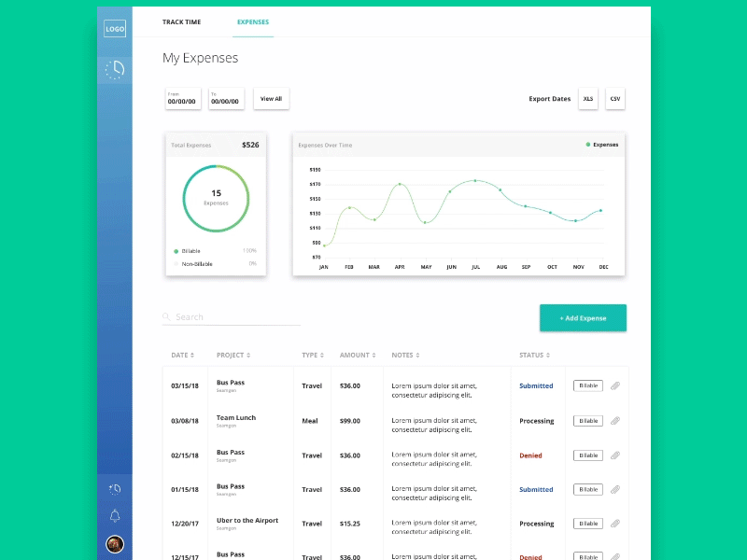Select the EXPENSES tab
The height and width of the screenshot is (560, 747).
pyautogui.click(x=252, y=21)
